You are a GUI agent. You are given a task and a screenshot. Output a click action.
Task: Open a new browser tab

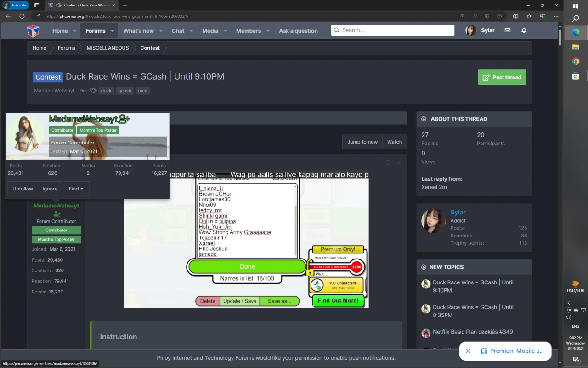tap(125, 5)
